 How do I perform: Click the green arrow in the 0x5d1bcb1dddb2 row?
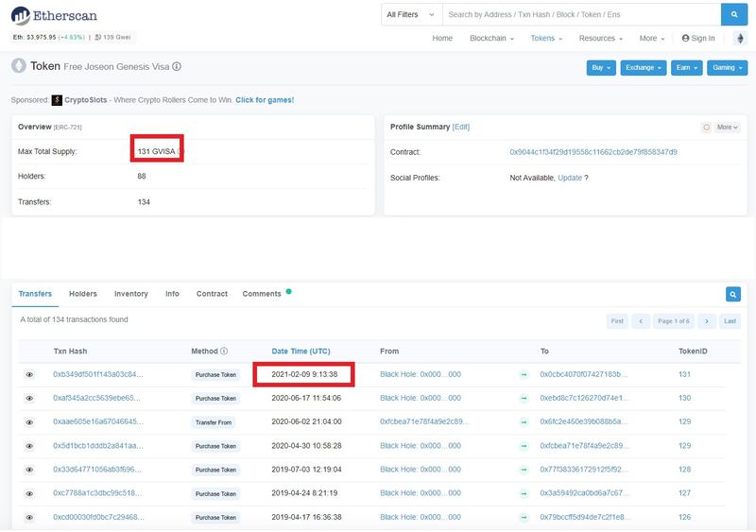tap(524, 446)
